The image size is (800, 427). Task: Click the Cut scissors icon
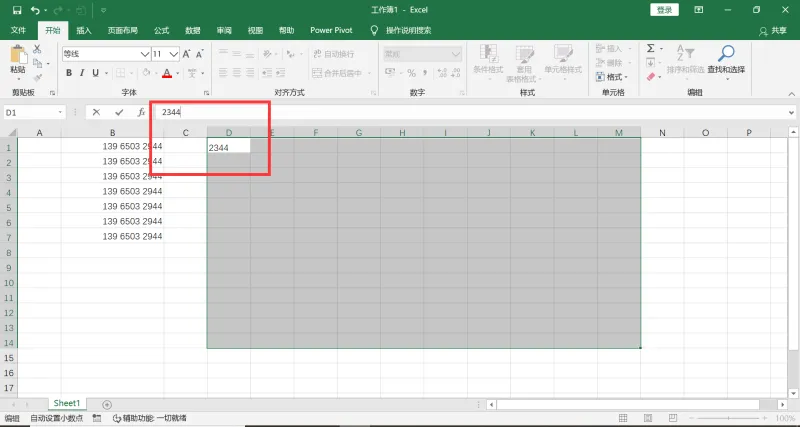pyautogui.click(x=37, y=49)
